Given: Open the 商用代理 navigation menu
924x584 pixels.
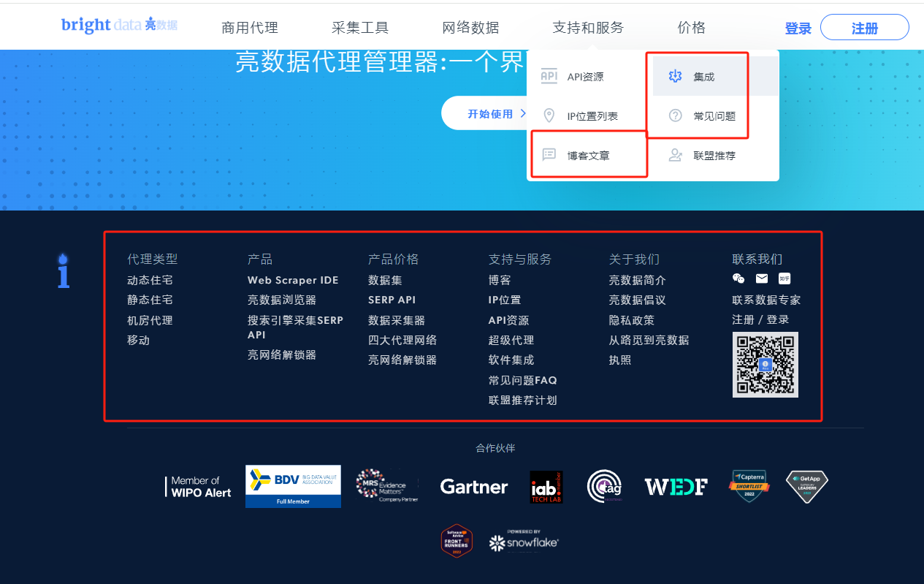Looking at the screenshot, I should (250, 28).
